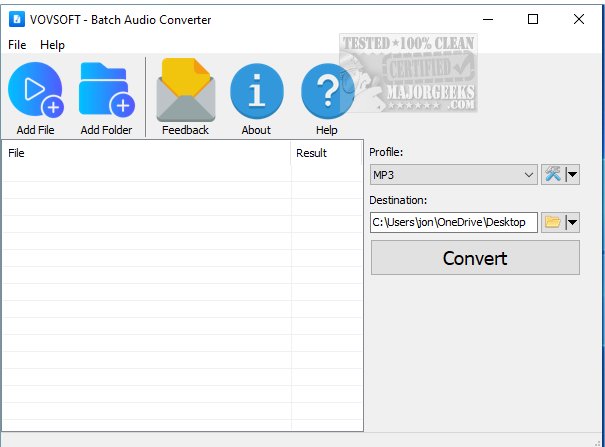Open the Help menu in menu bar
Image resolution: width=605 pixels, height=447 pixels.
click(52, 45)
